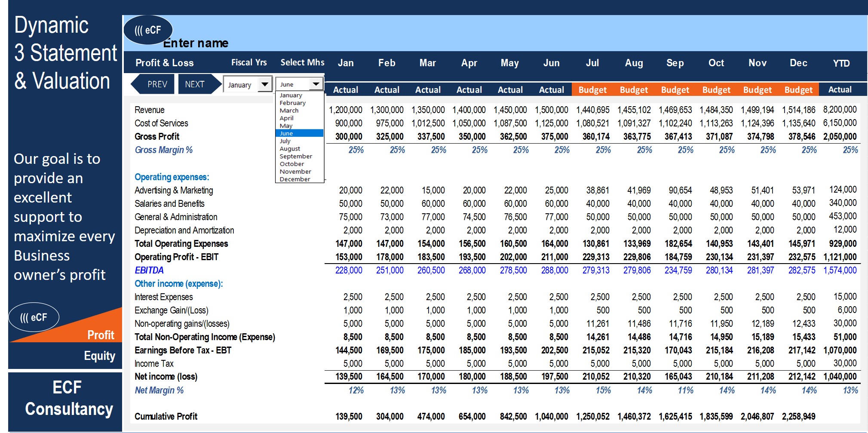Click the Interest Expenses row label
Screen dimensions: 868x433
163,297
